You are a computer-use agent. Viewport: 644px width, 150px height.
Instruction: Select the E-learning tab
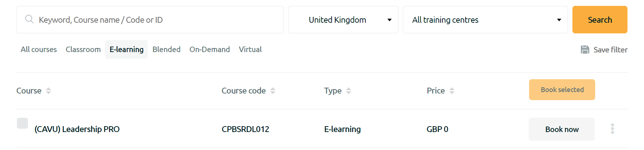[x=126, y=50]
